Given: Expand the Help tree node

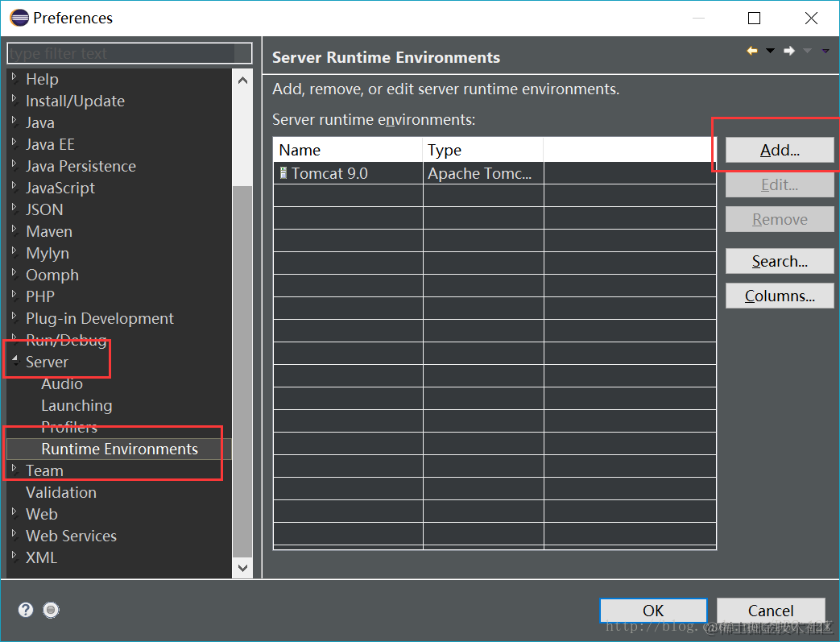Looking at the screenshot, I should click(14, 77).
